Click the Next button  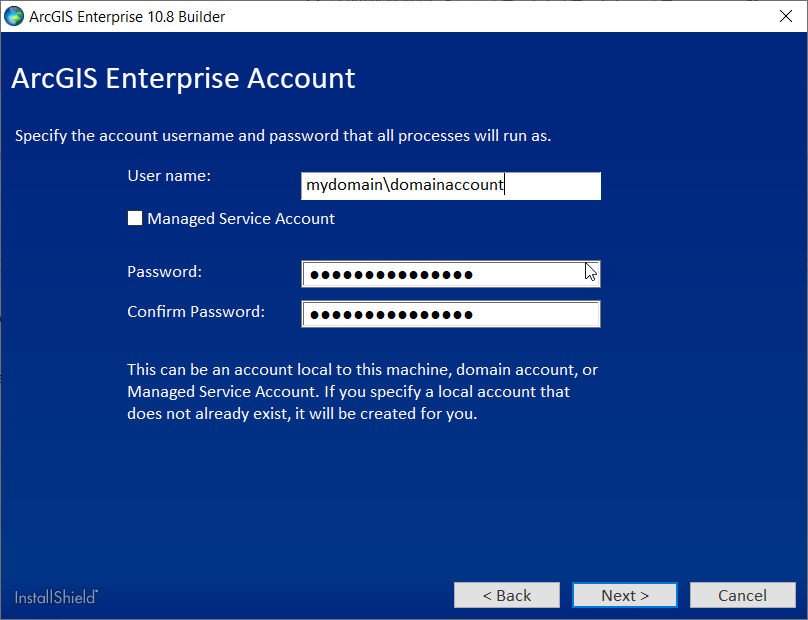click(624, 594)
